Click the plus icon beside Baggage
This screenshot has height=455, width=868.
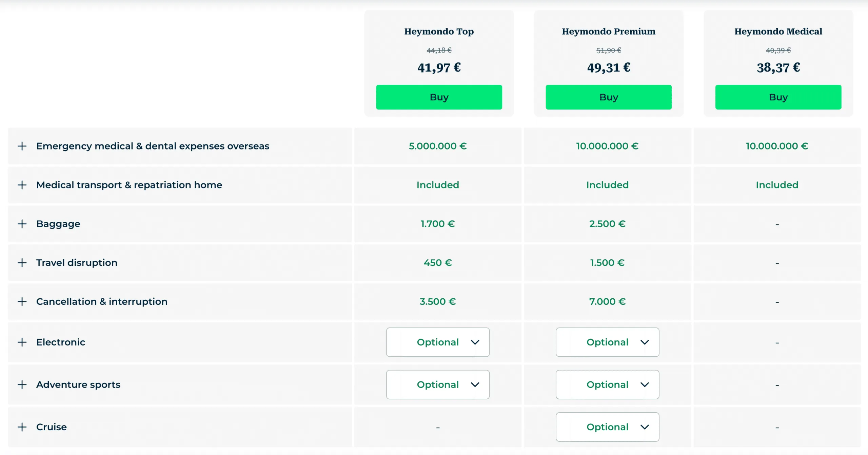22,224
